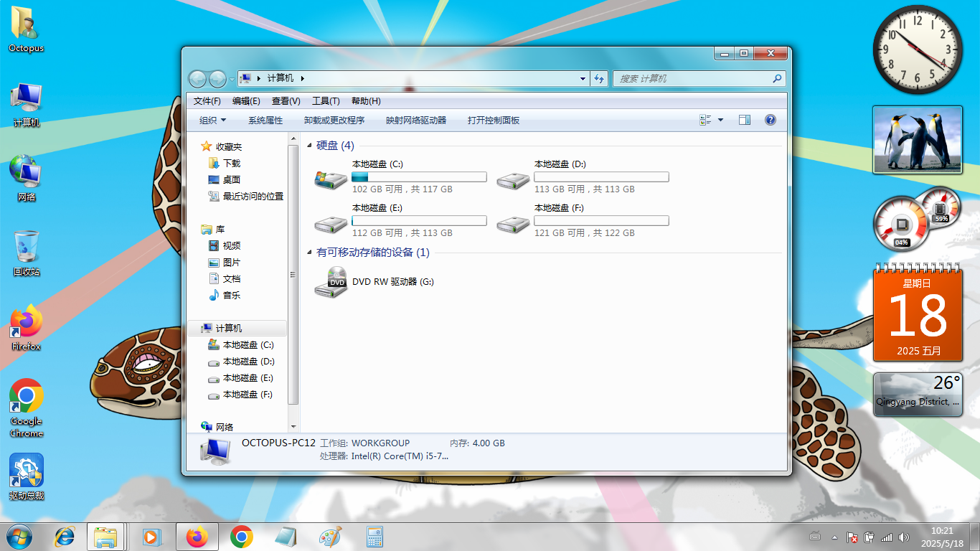
Task: Open the 帮助(H) menu
Action: point(366,101)
